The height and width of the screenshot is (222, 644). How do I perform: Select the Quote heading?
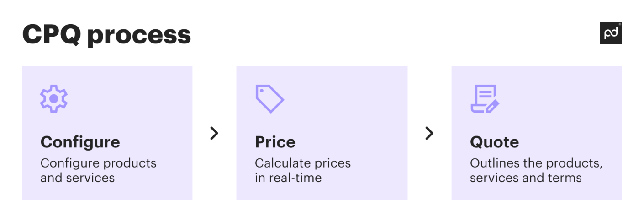[494, 142]
